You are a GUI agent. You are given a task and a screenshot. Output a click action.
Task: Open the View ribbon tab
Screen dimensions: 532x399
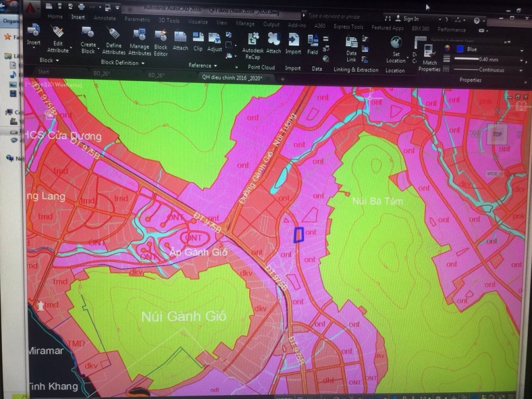point(221,23)
